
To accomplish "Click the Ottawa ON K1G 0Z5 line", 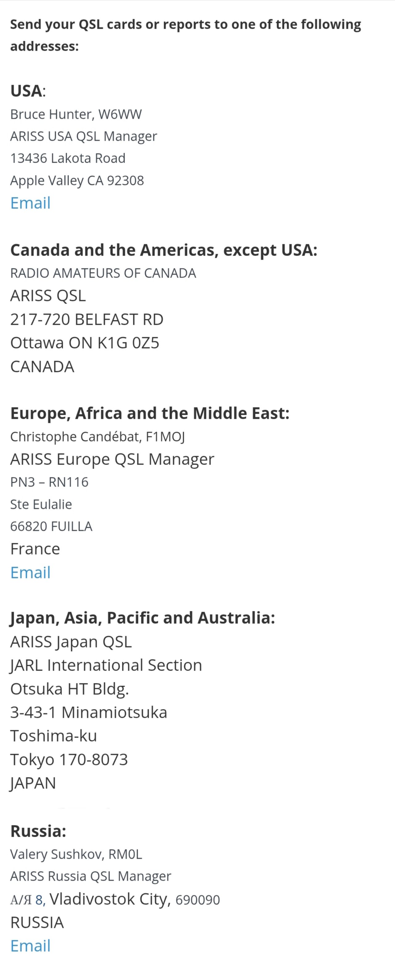I will coord(84,343).
